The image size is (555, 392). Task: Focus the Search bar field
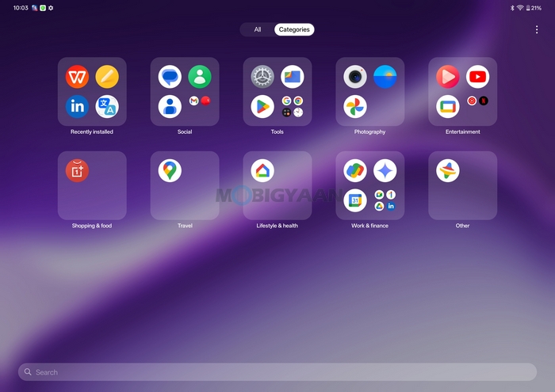click(277, 372)
